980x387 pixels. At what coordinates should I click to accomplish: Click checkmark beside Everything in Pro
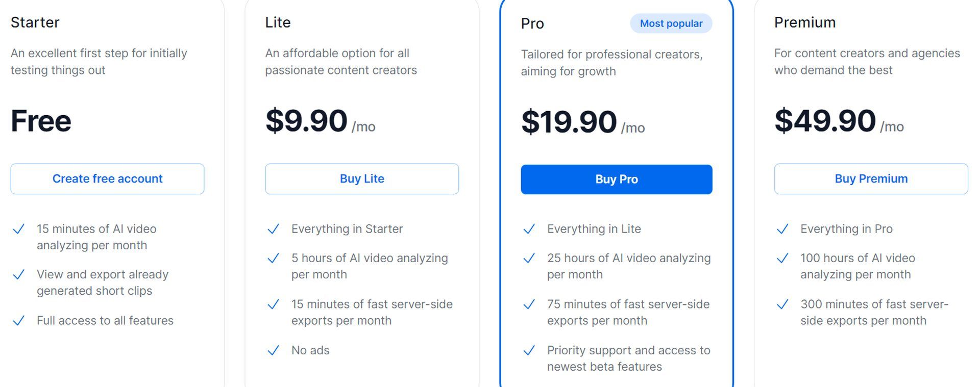click(782, 229)
